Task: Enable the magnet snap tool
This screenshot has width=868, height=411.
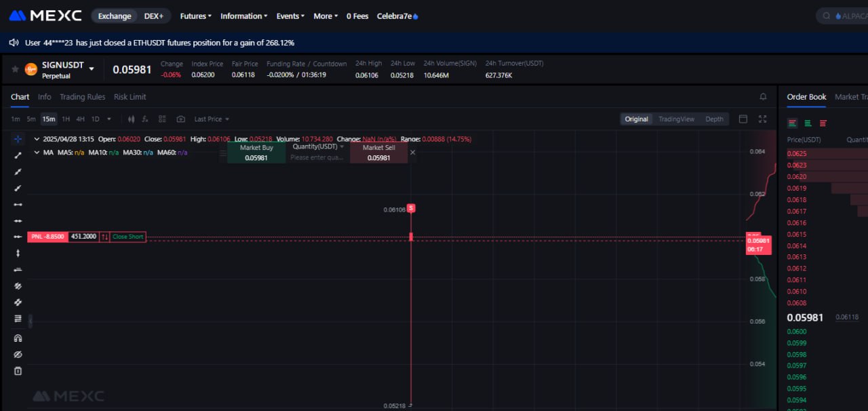Action: [x=18, y=338]
